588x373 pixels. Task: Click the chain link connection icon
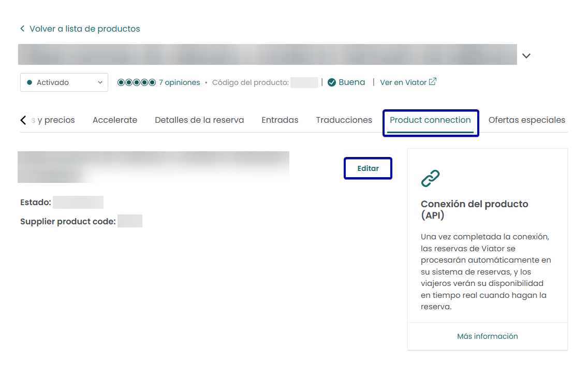pyautogui.click(x=430, y=179)
